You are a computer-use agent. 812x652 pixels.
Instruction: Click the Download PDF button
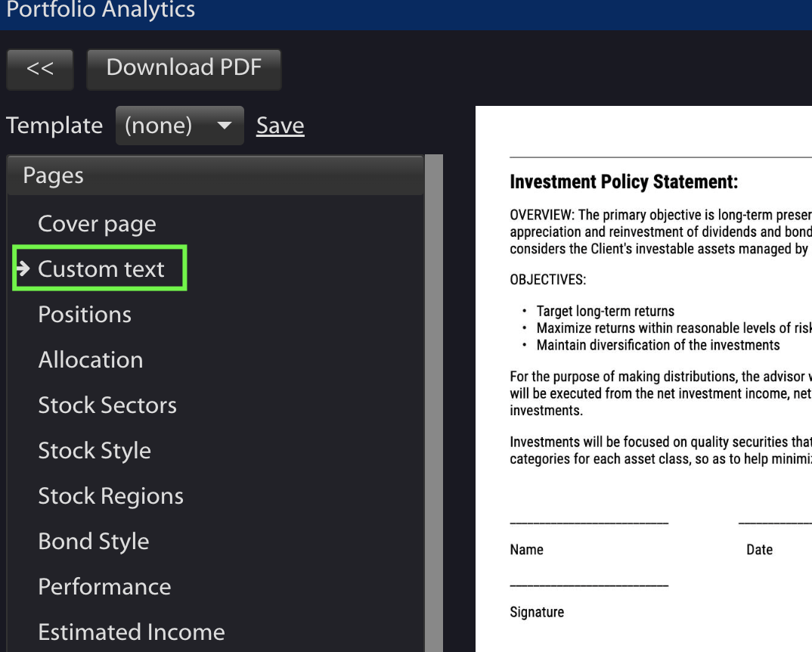point(184,68)
